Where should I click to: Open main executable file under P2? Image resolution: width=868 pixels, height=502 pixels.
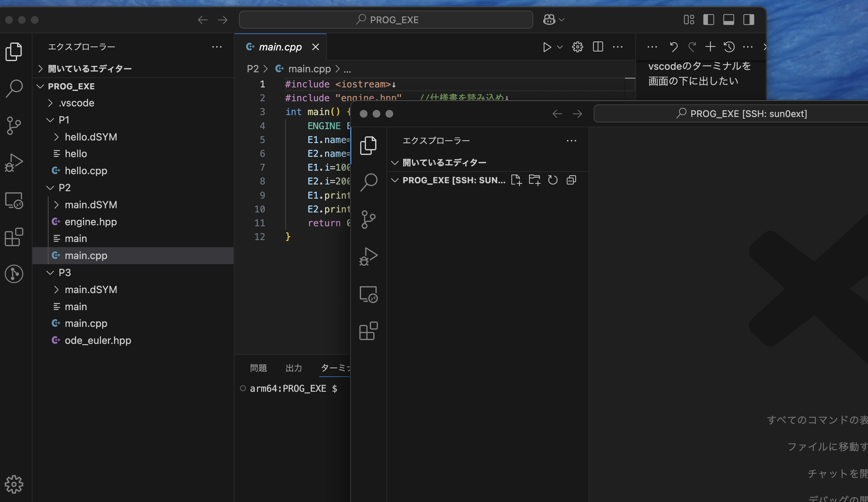point(133,239)
